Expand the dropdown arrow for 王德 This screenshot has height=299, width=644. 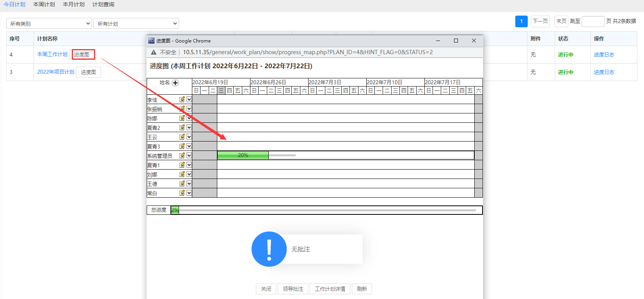coord(189,184)
